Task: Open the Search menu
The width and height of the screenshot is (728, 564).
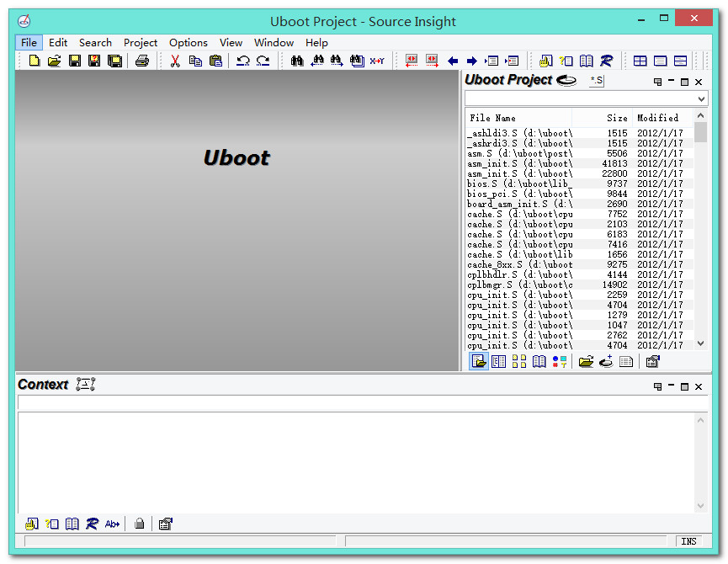Action: 95,42
